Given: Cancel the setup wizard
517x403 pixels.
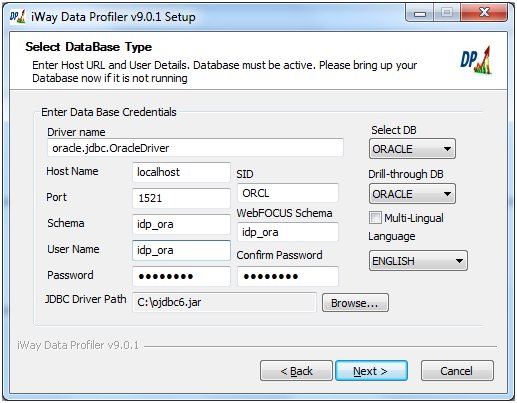Looking at the screenshot, I should [457, 370].
